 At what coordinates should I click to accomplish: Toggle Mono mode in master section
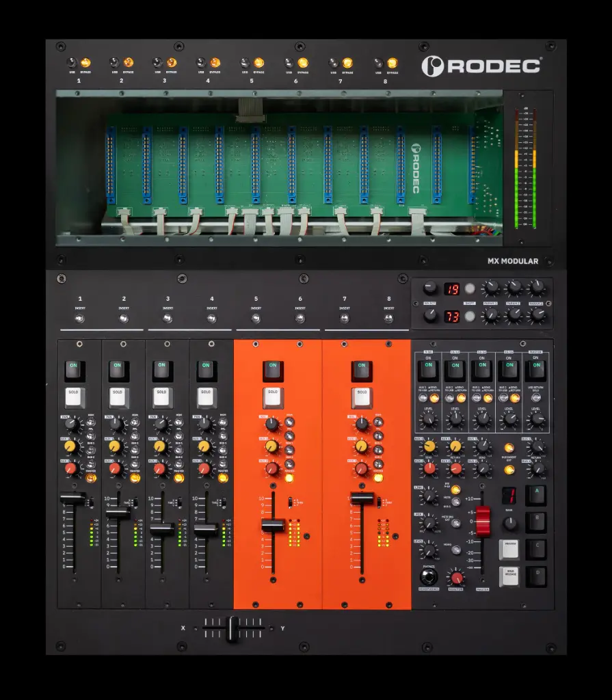(455, 549)
